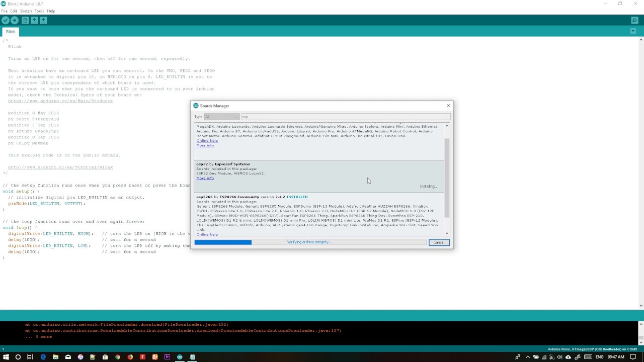Open the Windows Start menu

5,357
